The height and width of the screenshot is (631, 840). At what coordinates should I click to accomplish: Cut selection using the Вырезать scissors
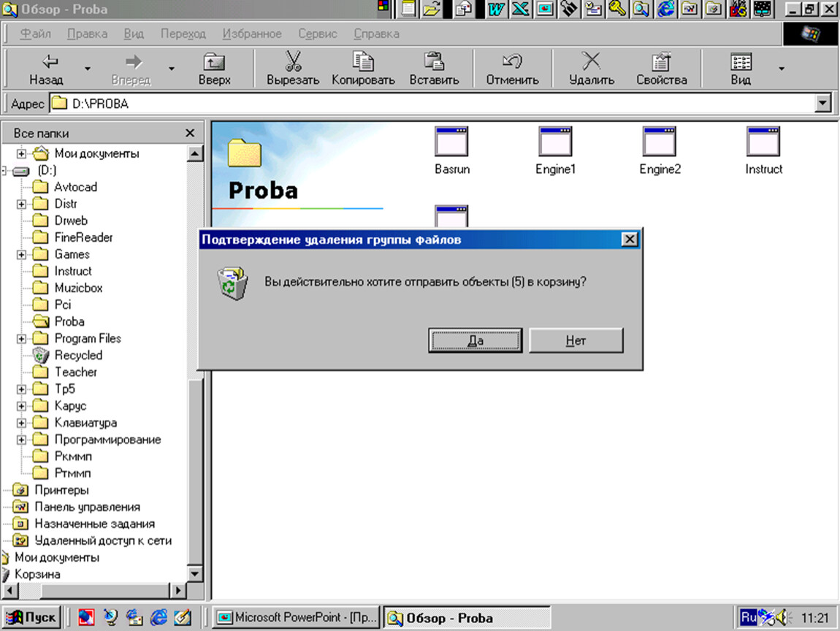click(293, 69)
